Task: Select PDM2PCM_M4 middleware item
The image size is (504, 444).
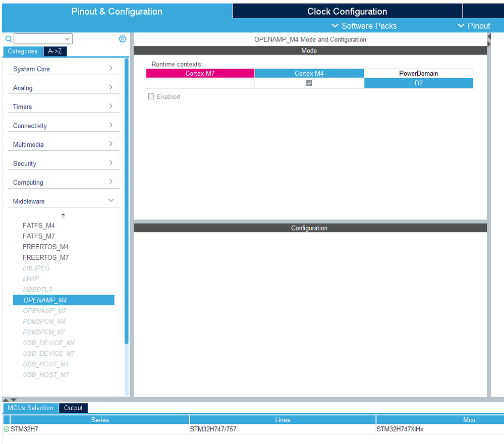Action: [44, 321]
